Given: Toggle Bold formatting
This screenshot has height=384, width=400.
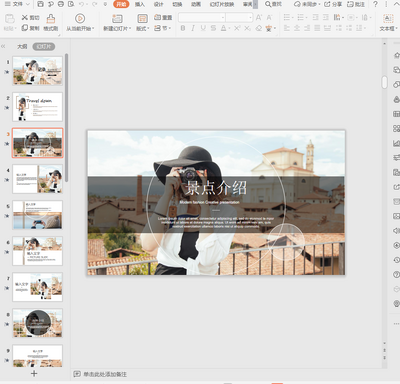Looking at the screenshot, I should [183, 28].
